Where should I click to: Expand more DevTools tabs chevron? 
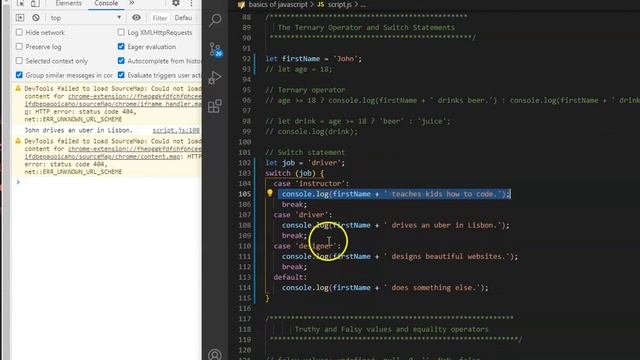click(x=131, y=3)
